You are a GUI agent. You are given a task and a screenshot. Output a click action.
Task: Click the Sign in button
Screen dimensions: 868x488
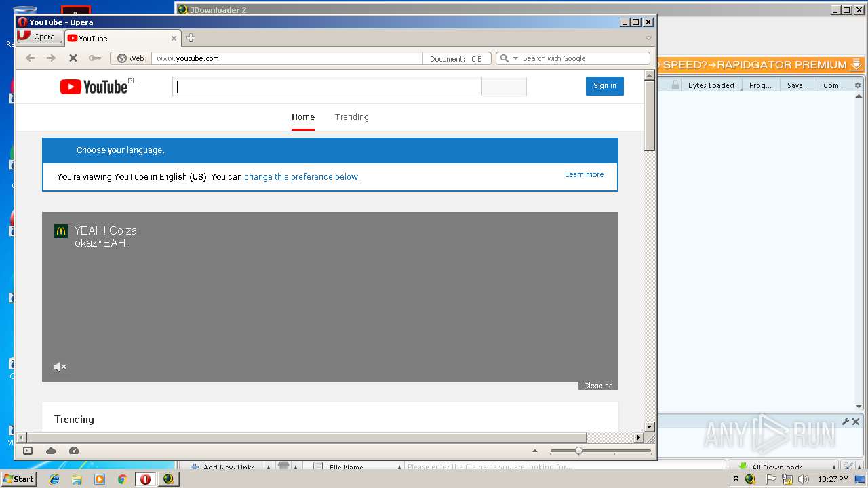click(605, 86)
